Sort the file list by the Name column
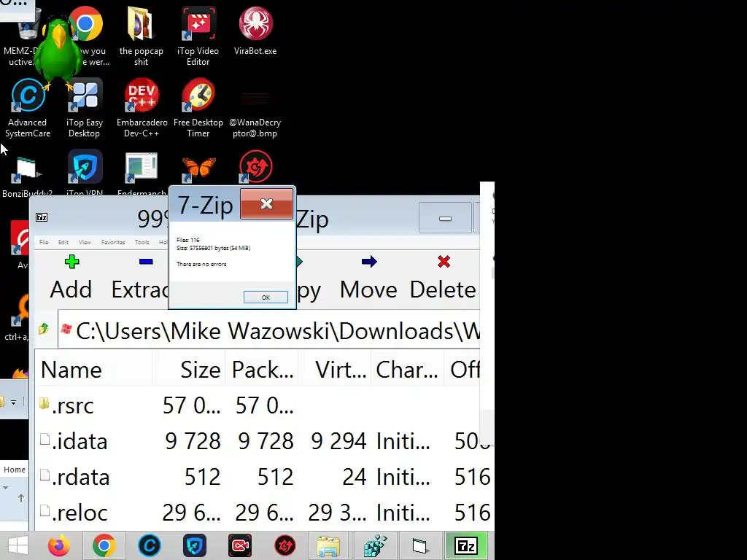The width and height of the screenshot is (747, 560). pos(94,370)
